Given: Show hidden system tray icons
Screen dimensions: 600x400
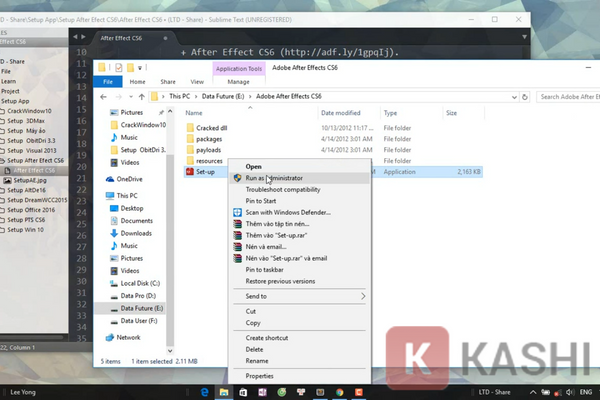Looking at the screenshot, I should [533, 392].
